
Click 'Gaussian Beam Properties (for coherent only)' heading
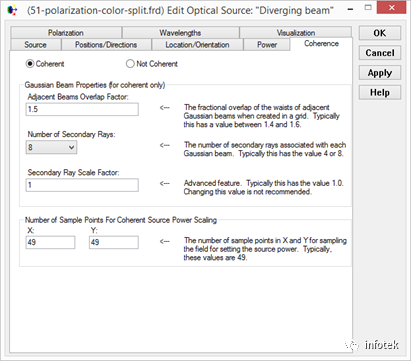pyautogui.click(x=95, y=85)
